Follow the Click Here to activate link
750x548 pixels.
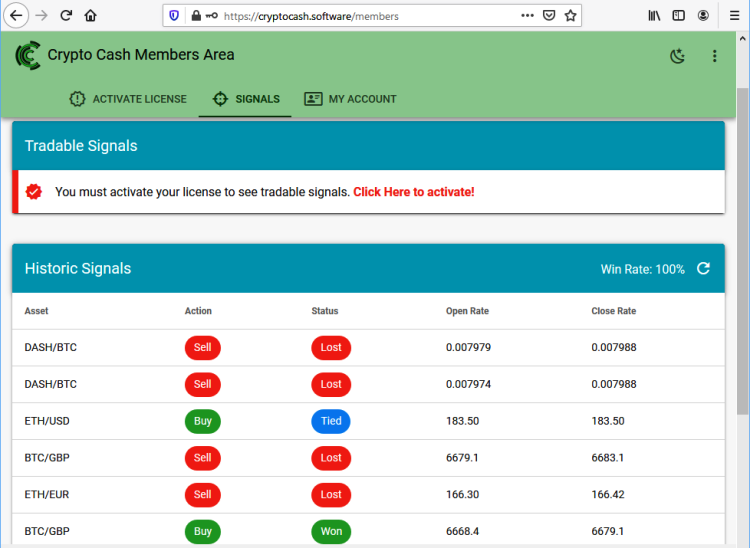414,192
